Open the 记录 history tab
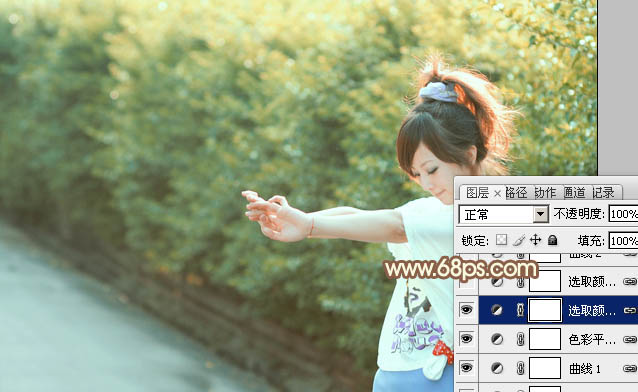Screen dimensions: 638x392 pos(603,193)
